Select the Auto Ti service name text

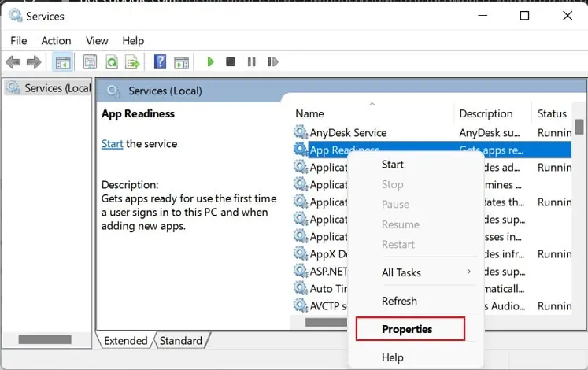[328, 289]
